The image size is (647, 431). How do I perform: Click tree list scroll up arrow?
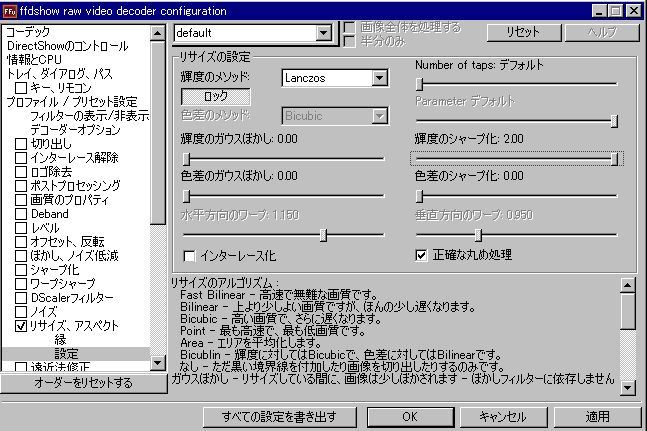157,33
